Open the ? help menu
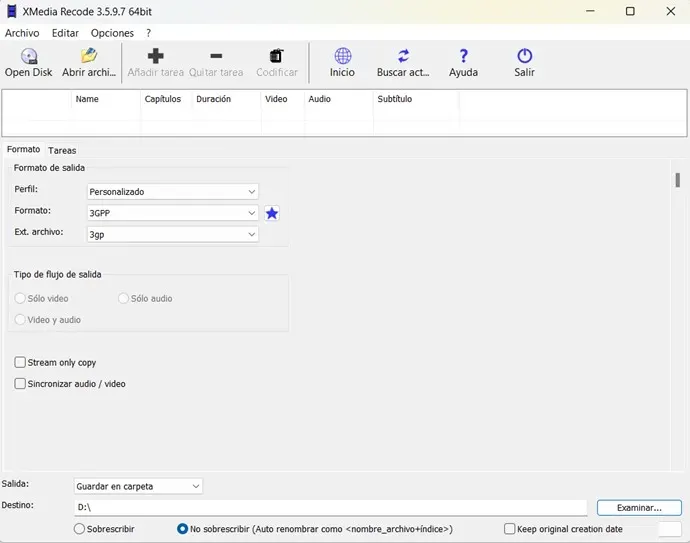Image resolution: width=690 pixels, height=543 pixels. click(x=149, y=33)
